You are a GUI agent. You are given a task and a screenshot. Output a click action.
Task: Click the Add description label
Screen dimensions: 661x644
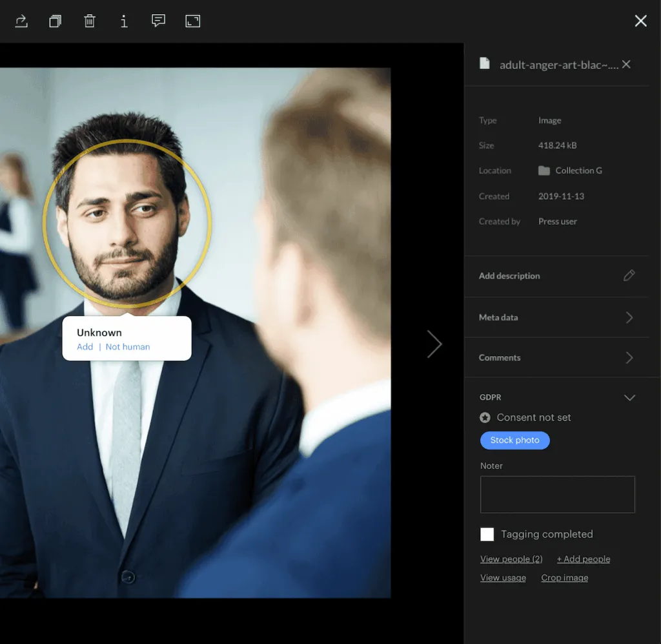click(509, 276)
